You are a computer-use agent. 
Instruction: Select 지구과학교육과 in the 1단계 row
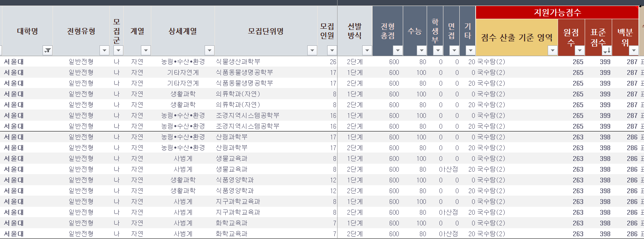(266, 202)
